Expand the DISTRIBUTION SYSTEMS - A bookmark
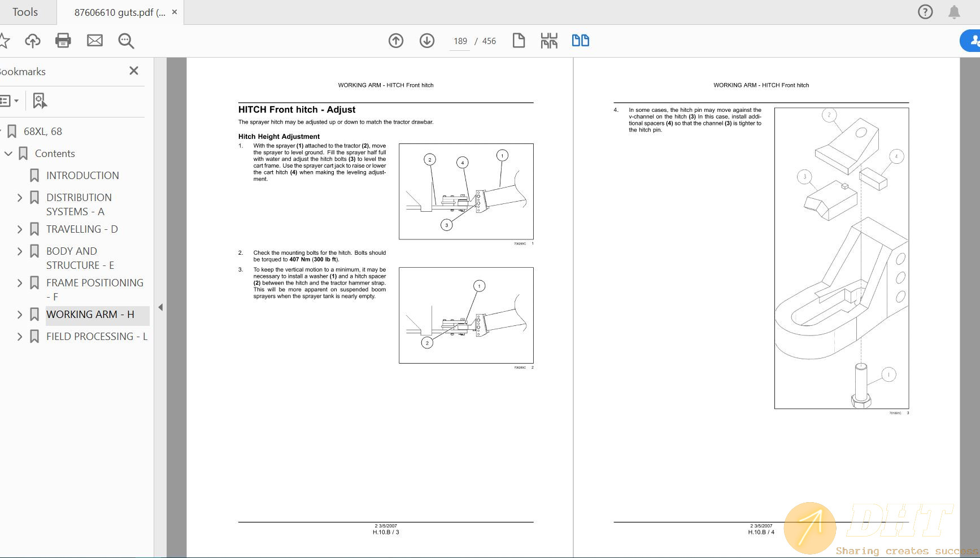The width and height of the screenshot is (980, 558). [x=20, y=198]
